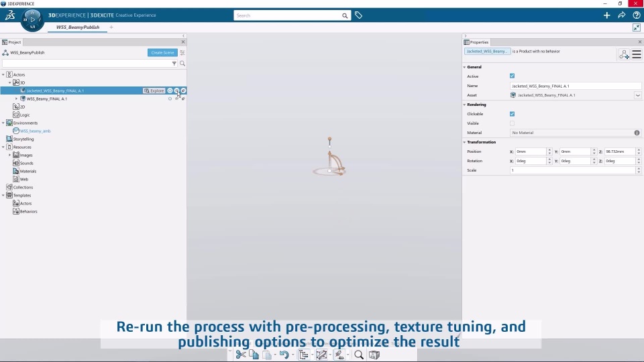Click the Share arrow icon in top bar

click(x=622, y=15)
